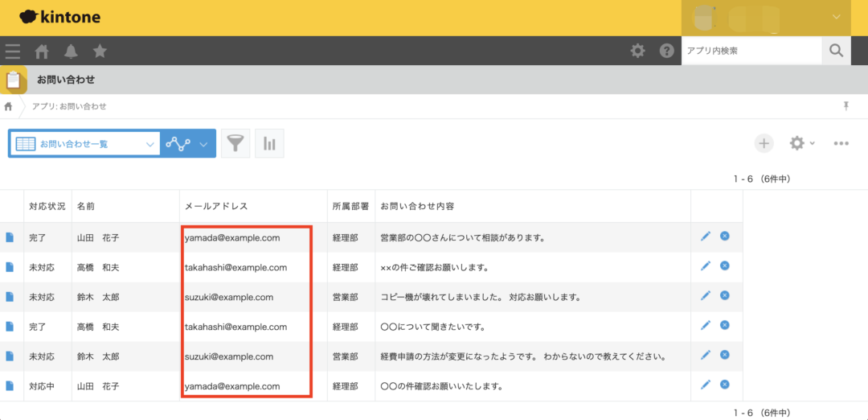Sort by the メールアドレス column header

tap(216, 206)
